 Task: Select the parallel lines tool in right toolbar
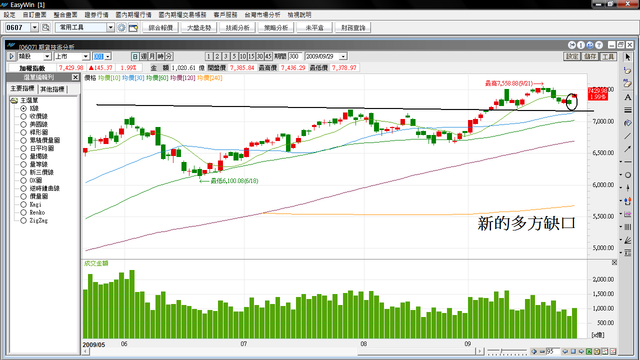click(x=628, y=110)
